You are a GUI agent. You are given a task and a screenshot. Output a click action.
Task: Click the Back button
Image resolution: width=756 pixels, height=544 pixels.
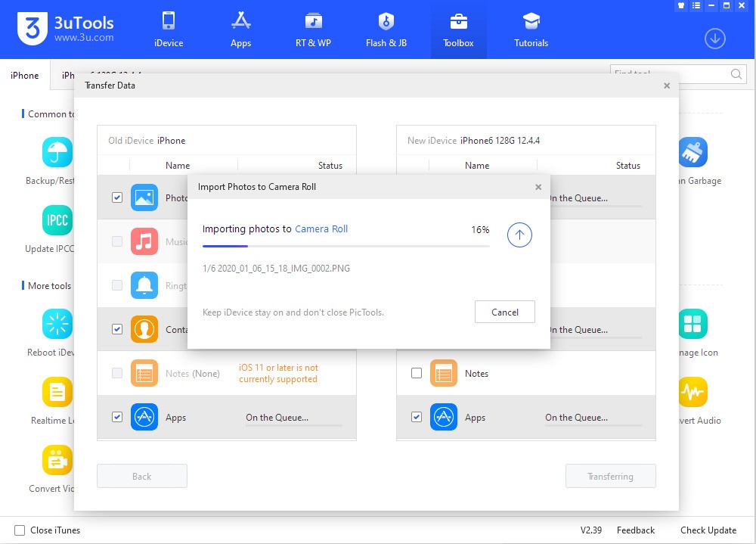tap(142, 477)
